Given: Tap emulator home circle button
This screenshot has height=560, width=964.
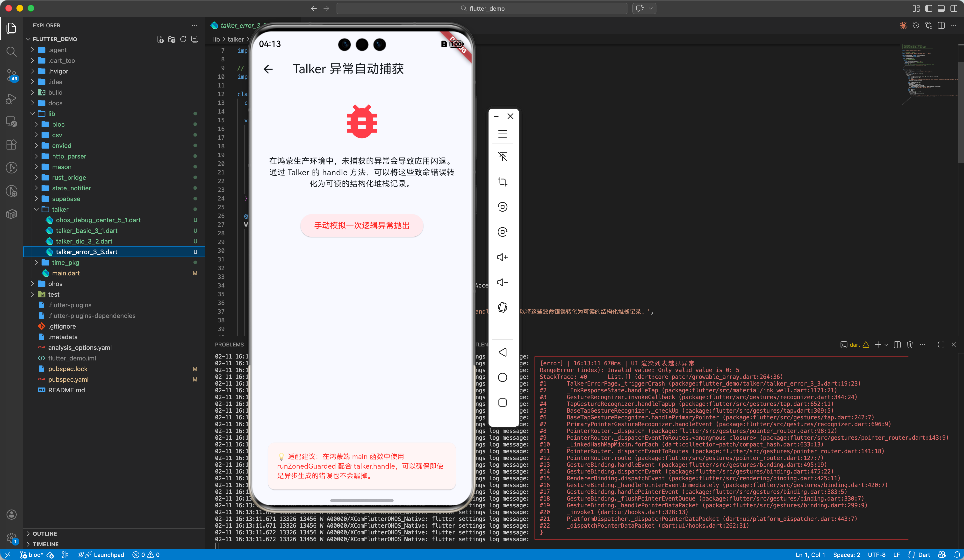Looking at the screenshot, I should point(502,378).
